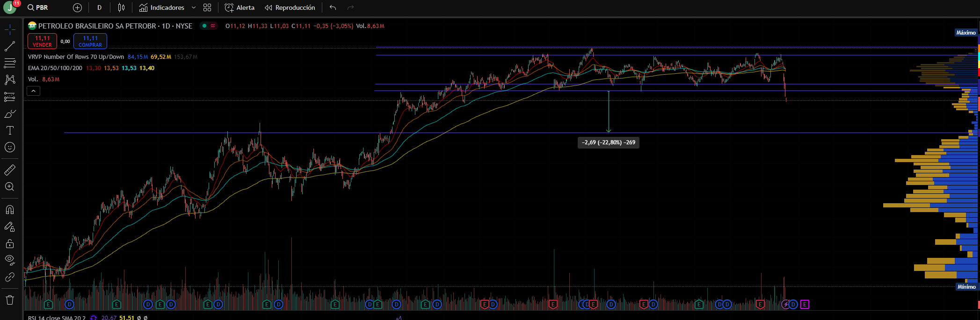Image resolution: width=980 pixels, height=320 pixels.
Task: Select the brush drawing tool
Action: click(10, 114)
